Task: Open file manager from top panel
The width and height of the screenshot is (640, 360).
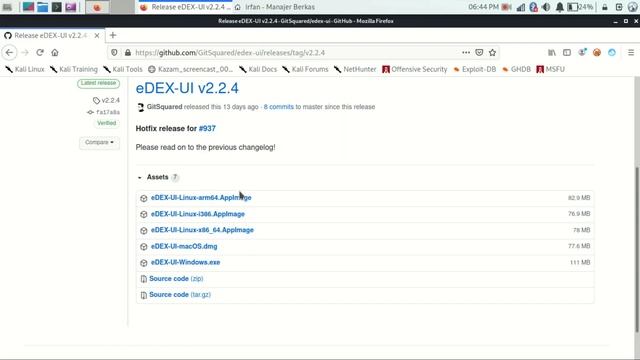Action: click(42, 7)
